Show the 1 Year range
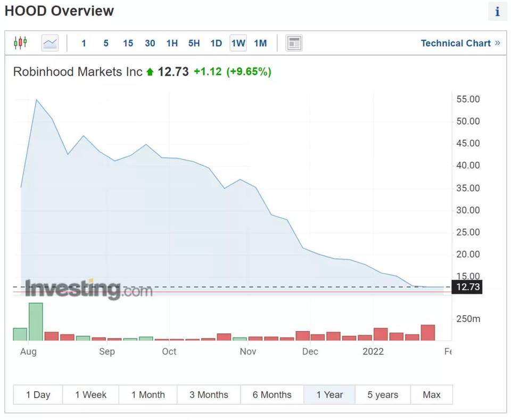 pos(329,394)
